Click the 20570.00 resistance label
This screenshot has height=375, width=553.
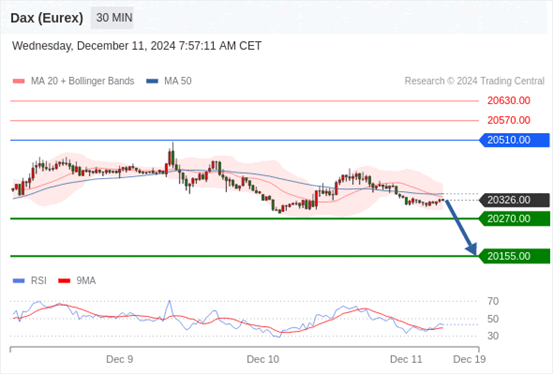click(x=509, y=120)
